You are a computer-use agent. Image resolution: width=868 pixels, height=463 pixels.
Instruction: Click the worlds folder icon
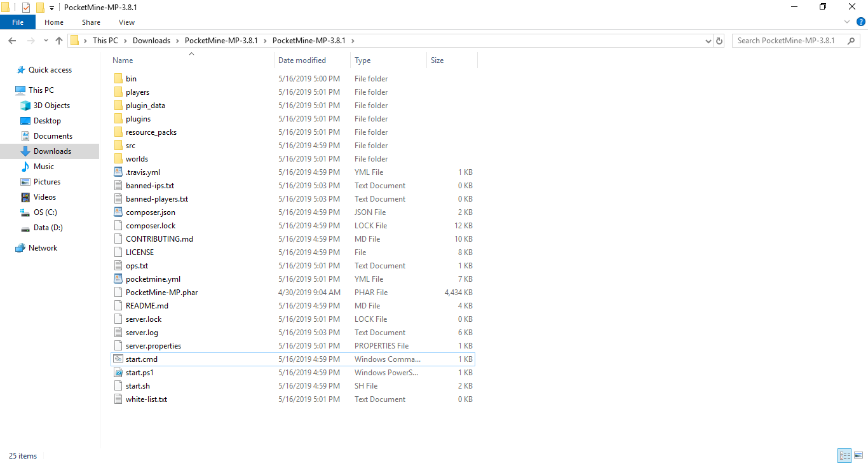click(118, 159)
